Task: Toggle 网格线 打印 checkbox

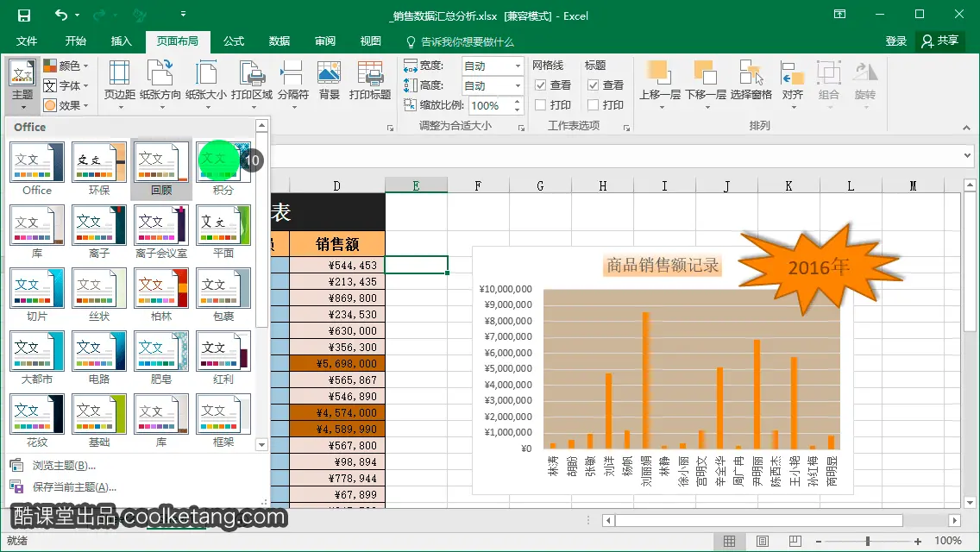Action: pos(541,105)
